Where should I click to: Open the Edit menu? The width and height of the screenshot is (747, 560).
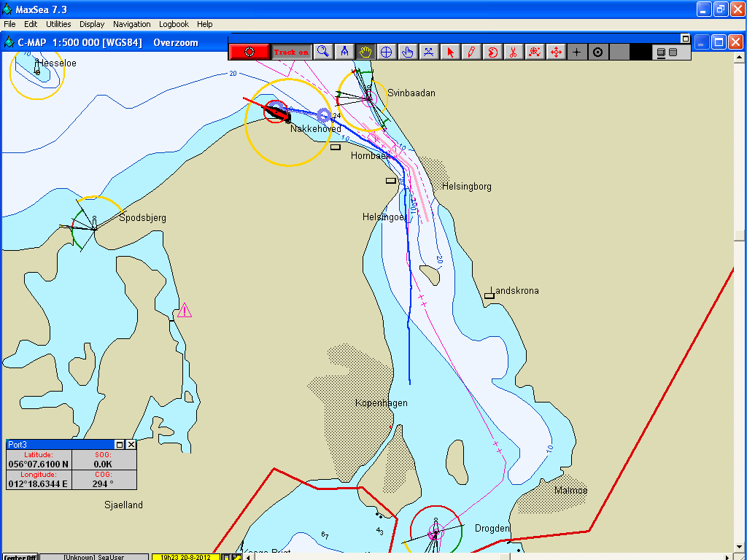[x=31, y=24]
